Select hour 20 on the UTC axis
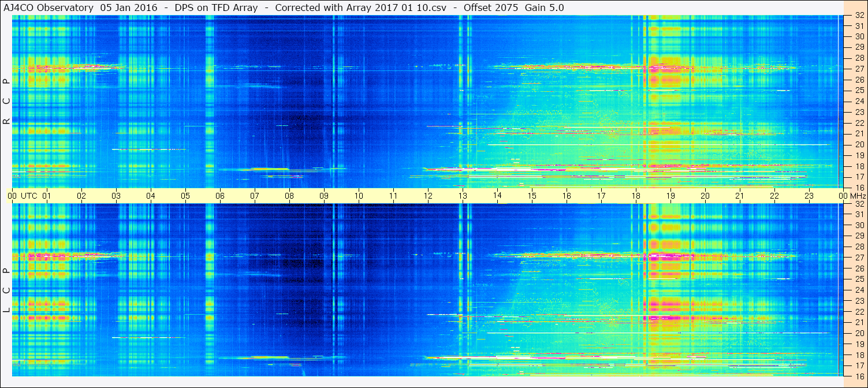 [705, 196]
